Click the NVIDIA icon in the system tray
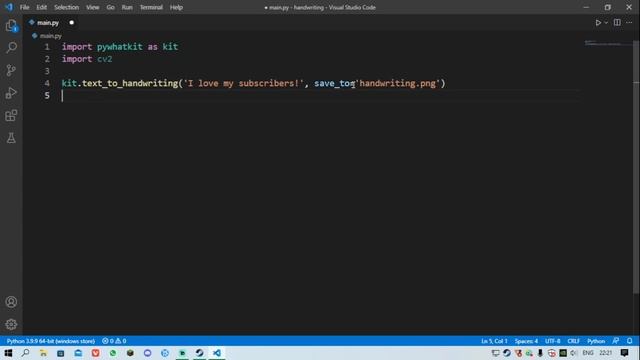640x360 pixels. (562, 353)
